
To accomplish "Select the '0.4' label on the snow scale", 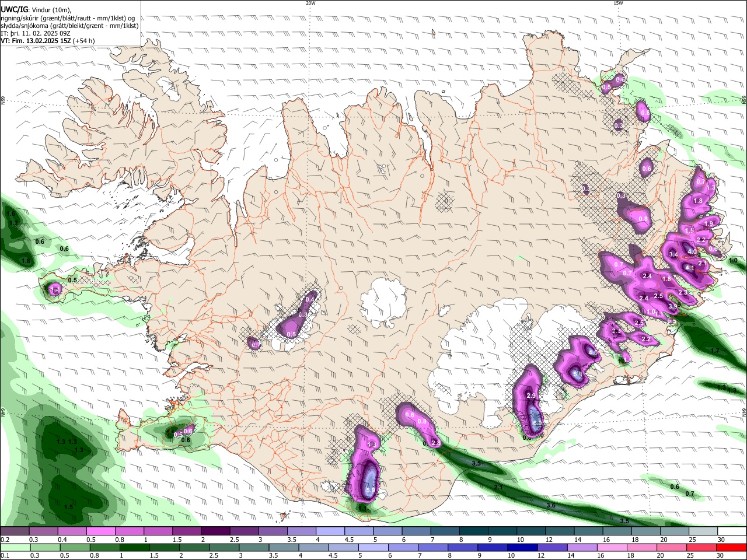I will pyautogui.click(x=62, y=540).
